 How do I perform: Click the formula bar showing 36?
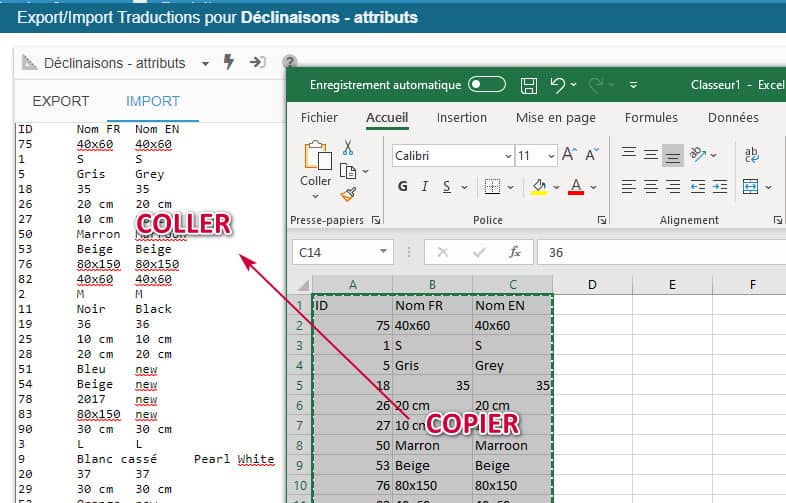point(660,252)
